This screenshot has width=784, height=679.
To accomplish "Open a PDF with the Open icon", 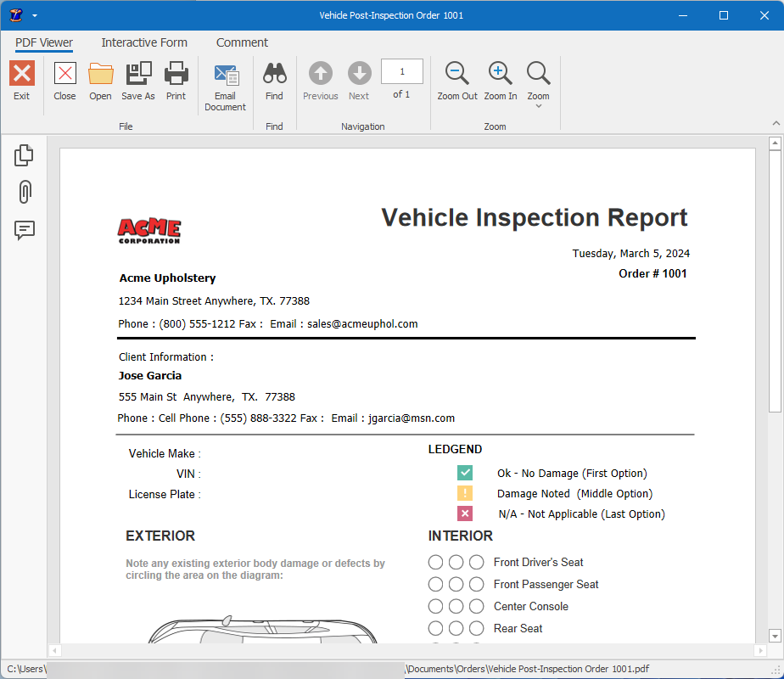I will (x=100, y=81).
